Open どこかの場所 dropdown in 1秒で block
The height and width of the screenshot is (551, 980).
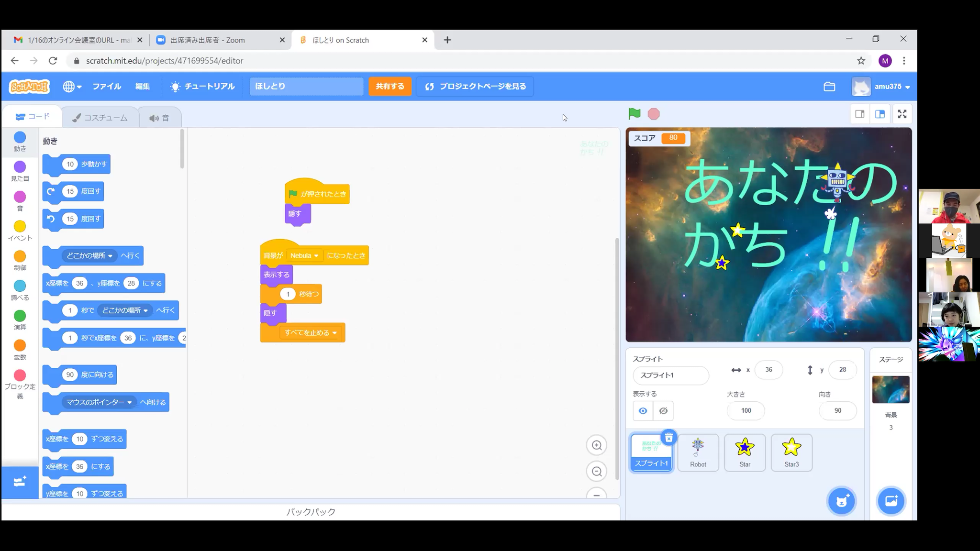pos(125,310)
